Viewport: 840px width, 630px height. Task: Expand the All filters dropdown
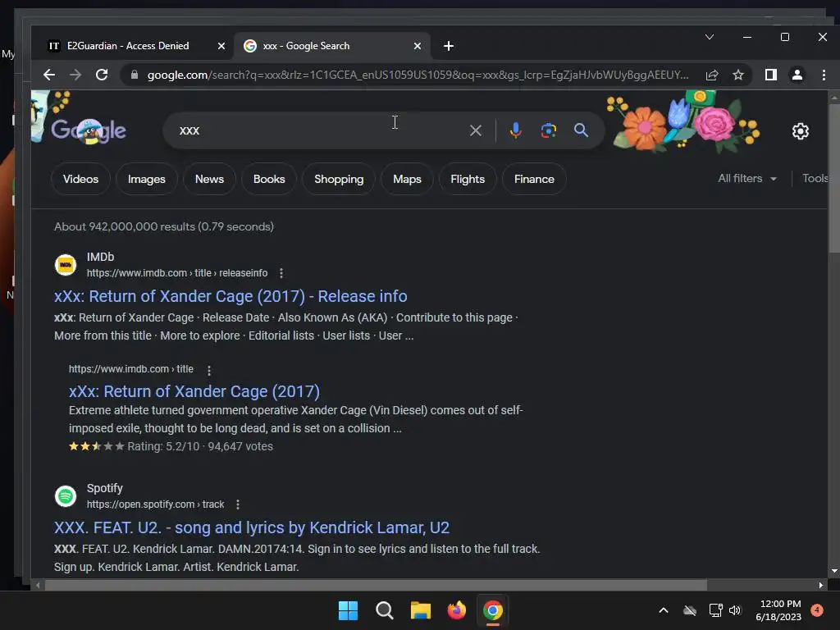point(747,178)
